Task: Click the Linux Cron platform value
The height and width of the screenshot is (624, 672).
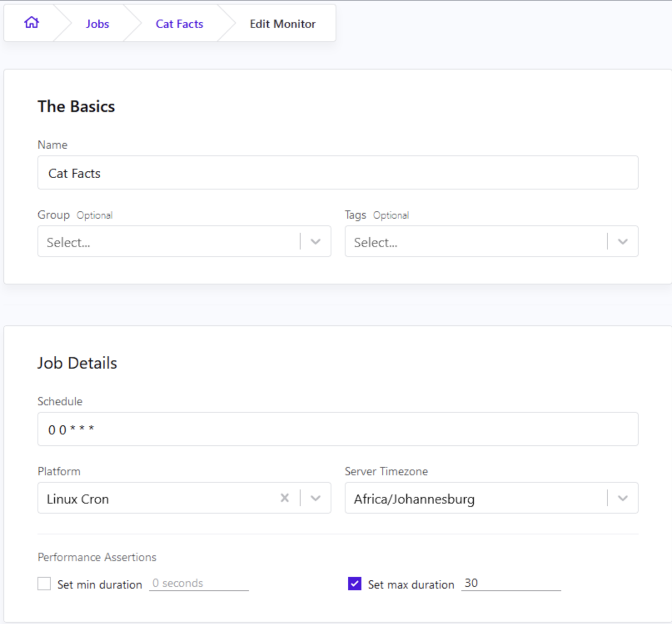Action: (78, 499)
